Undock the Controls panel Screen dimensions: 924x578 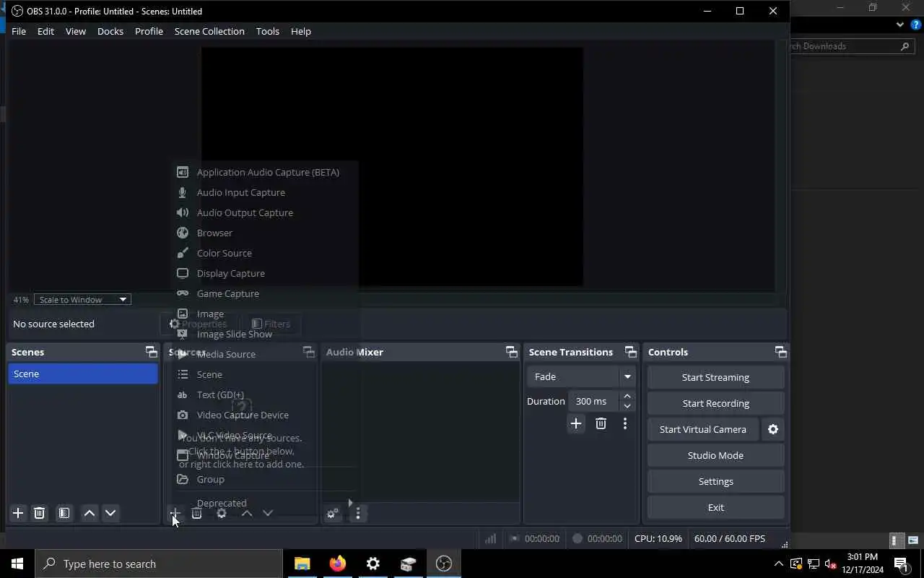tap(781, 352)
